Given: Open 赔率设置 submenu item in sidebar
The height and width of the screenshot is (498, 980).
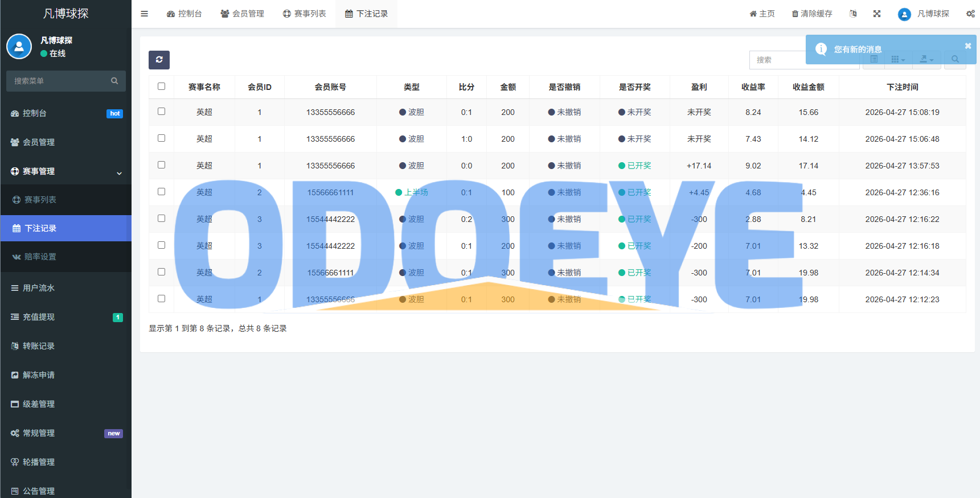Looking at the screenshot, I should coord(65,257).
